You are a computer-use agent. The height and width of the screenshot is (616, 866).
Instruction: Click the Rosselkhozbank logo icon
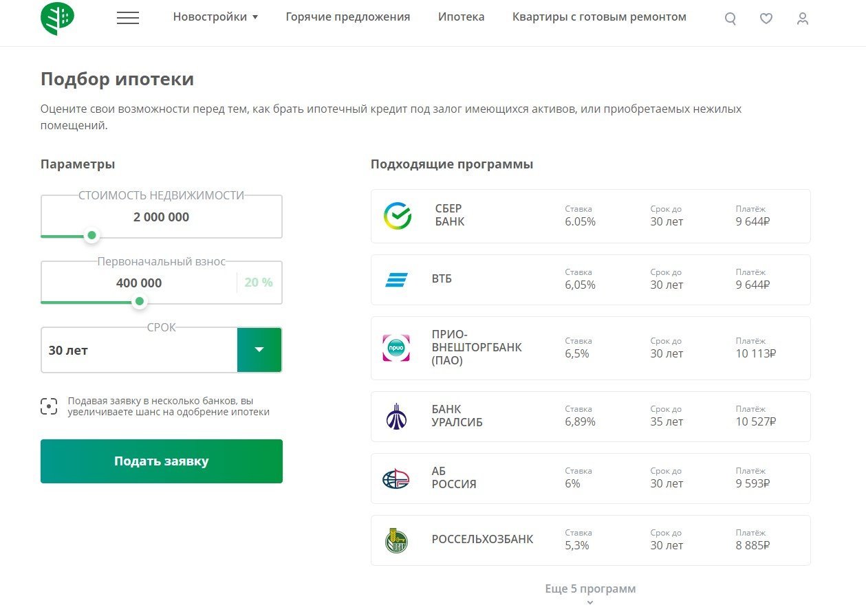click(396, 540)
